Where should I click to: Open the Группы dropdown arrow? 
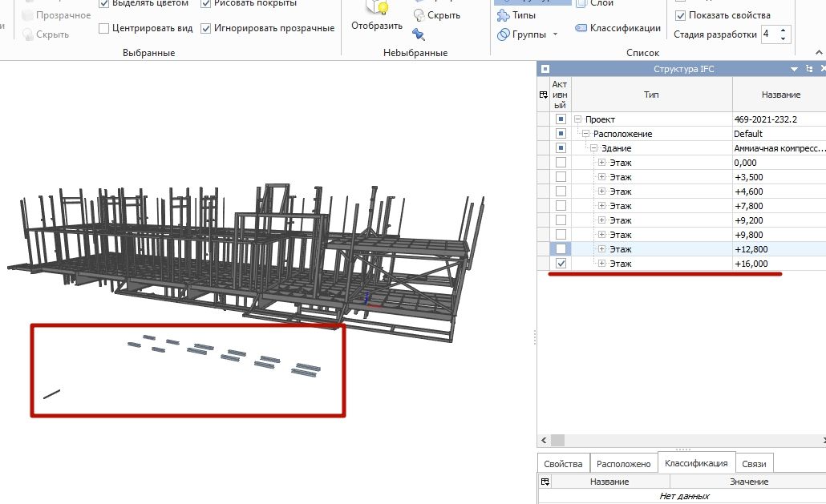point(555,34)
